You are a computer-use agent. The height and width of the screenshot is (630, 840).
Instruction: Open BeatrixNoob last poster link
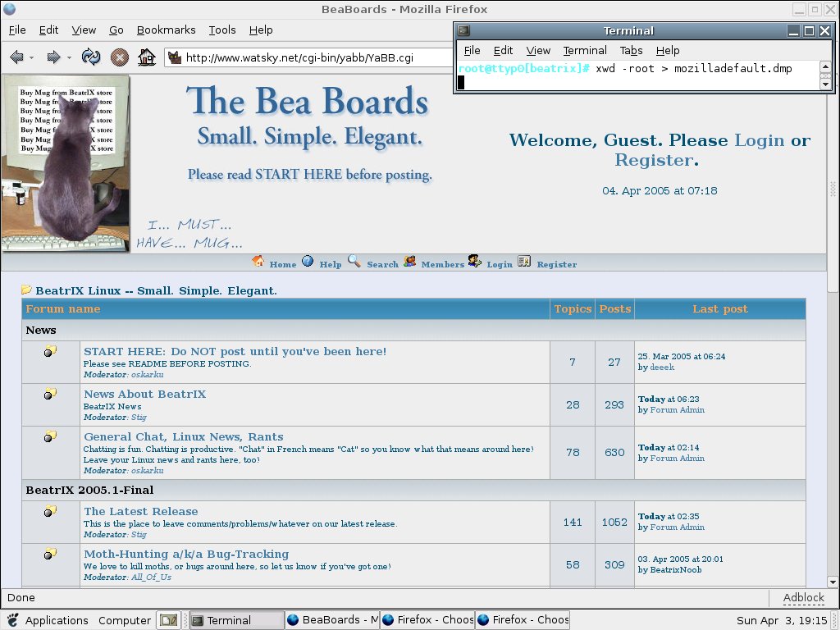pos(676,570)
